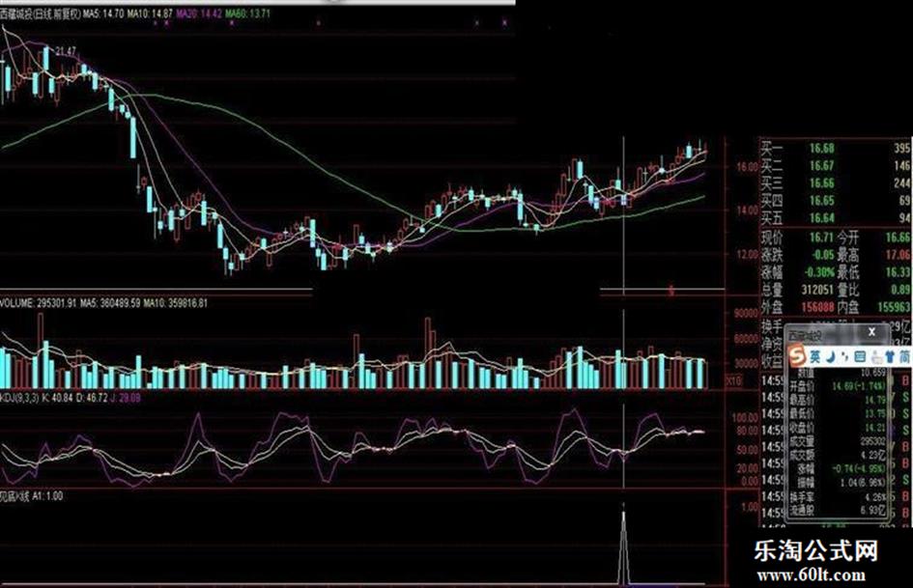
Task: Click the 买五 price 16.64
Action: 821,218
